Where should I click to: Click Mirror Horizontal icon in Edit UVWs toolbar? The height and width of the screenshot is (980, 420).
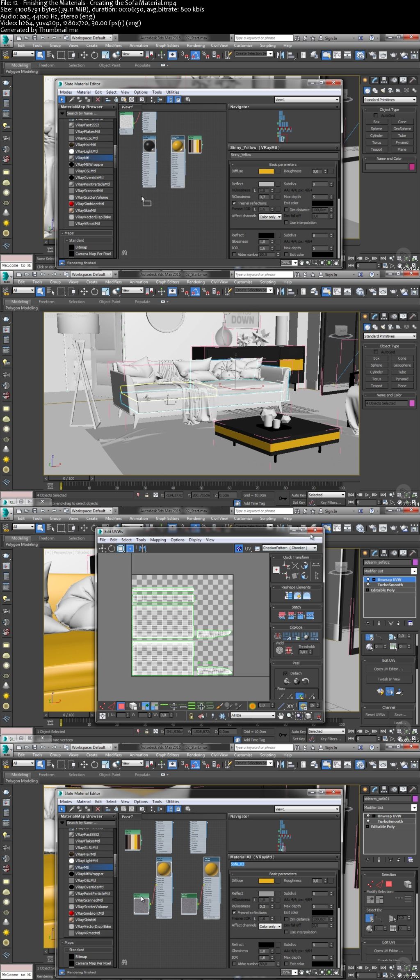[142, 549]
